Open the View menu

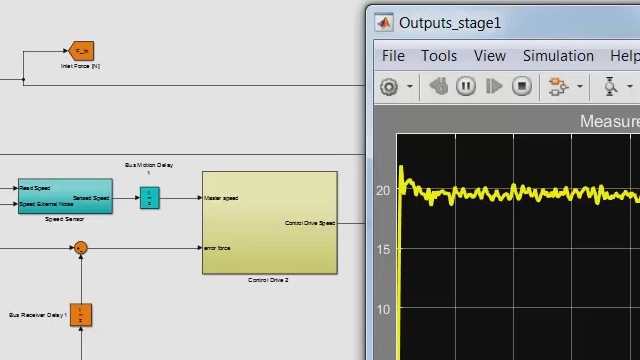pyautogui.click(x=490, y=56)
